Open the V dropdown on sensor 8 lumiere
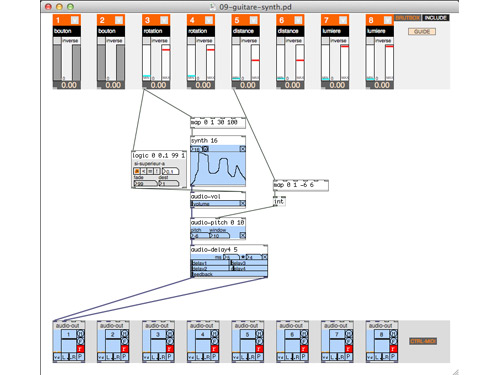Image resolution: width=500 pixels, height=375 pixels. coord(387,20)
